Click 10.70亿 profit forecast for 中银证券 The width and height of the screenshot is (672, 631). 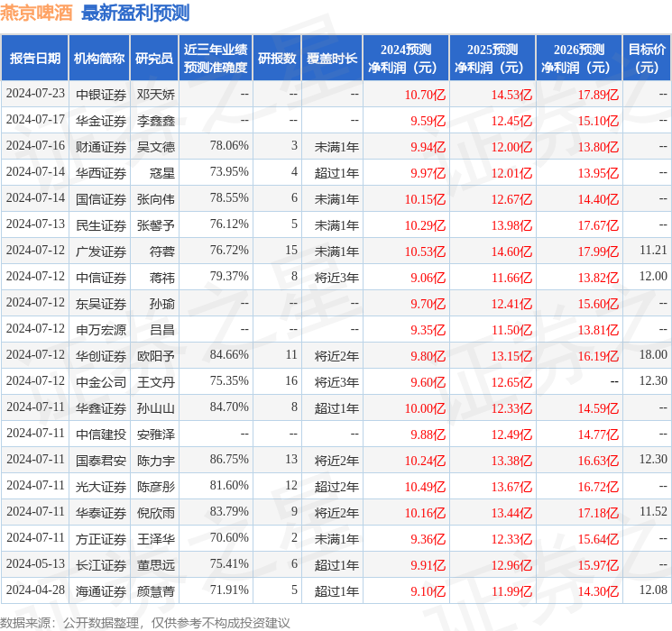[425, 95]
